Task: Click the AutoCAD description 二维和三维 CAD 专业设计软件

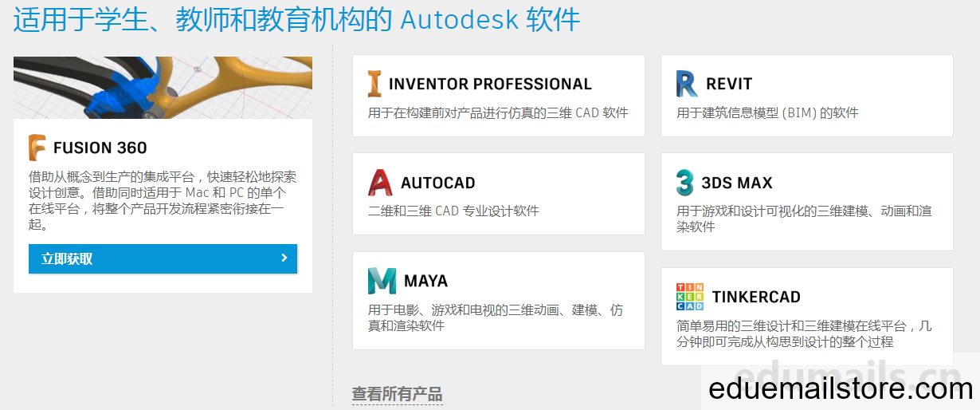Action: click(x=453, y=211)
